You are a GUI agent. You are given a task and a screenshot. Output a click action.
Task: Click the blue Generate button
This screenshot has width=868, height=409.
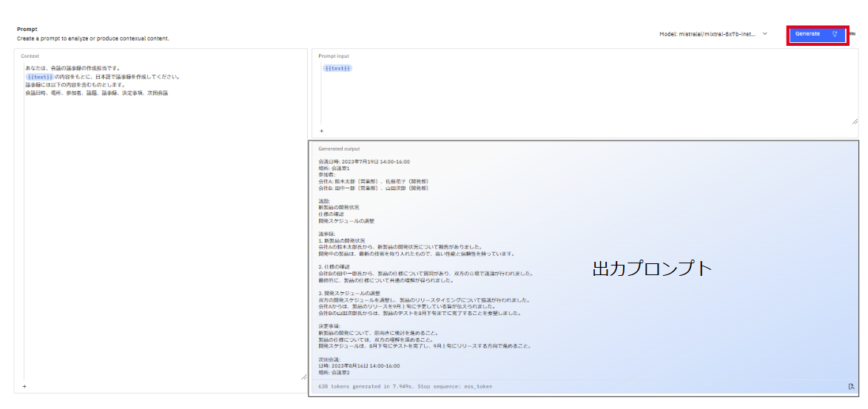click(x=808, y=34)
